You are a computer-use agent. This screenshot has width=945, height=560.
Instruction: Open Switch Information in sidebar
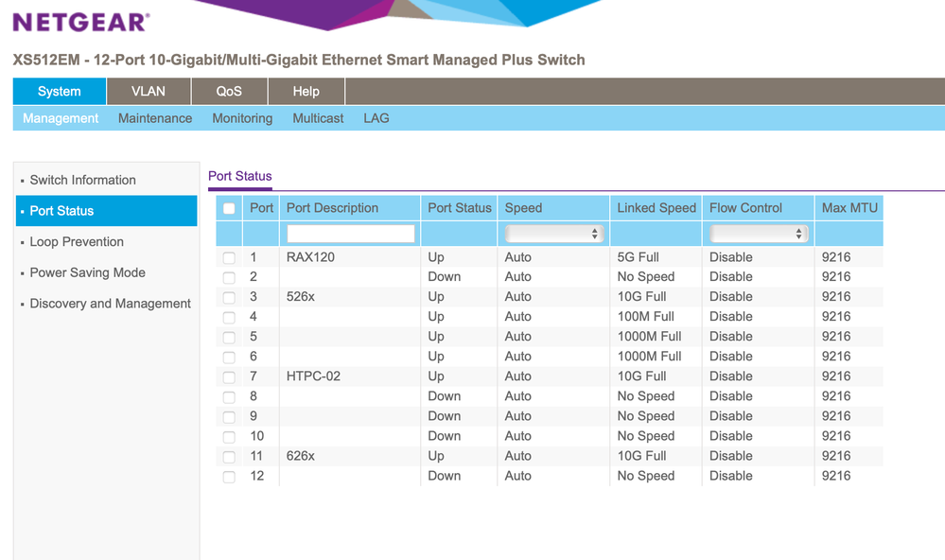(x=82, y=180)
